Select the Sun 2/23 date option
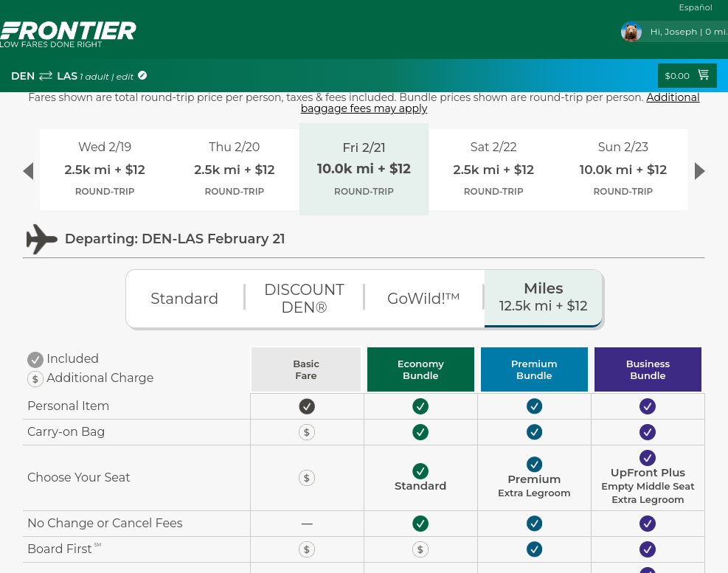 (x=623, y=170)
